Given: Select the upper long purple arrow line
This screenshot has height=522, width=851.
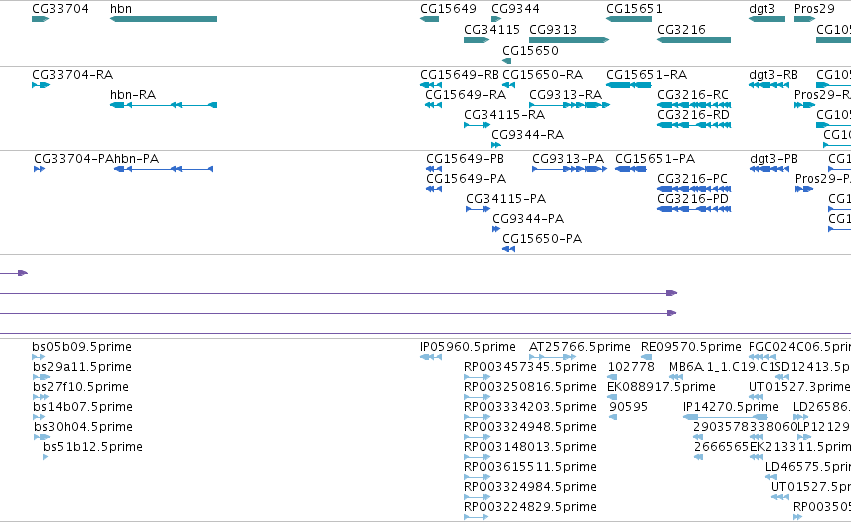Looking at the screenshot, I should (x=339, y=293).
